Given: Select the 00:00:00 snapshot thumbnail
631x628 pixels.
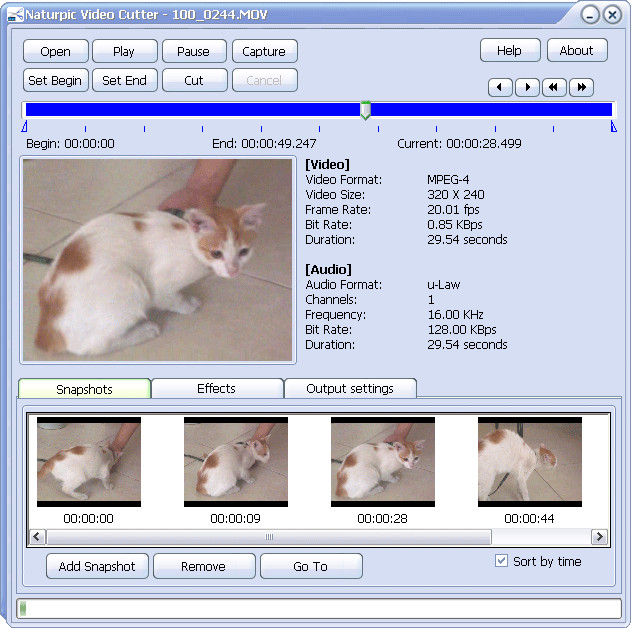Looking at the screenshot, I should click(x=89, y=462).
